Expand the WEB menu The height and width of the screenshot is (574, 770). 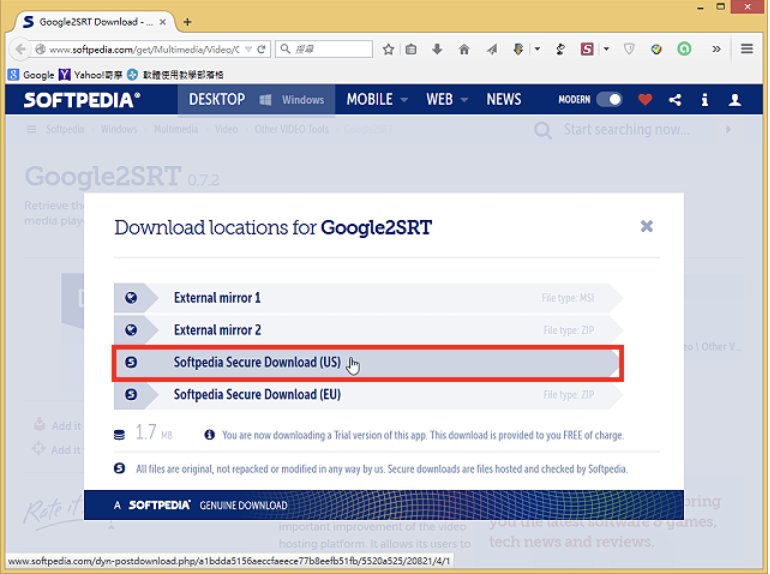446,100
